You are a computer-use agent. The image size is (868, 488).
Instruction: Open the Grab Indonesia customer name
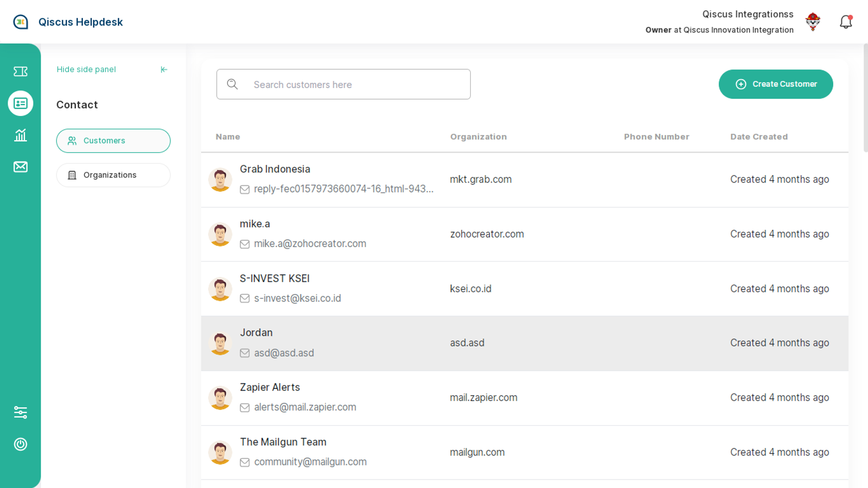(275, 169)
